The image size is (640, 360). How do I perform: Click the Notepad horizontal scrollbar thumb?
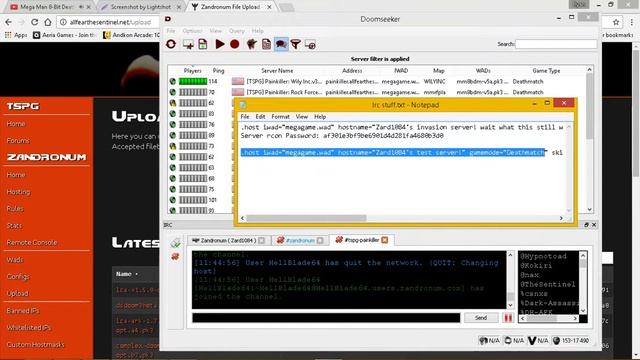306,218
